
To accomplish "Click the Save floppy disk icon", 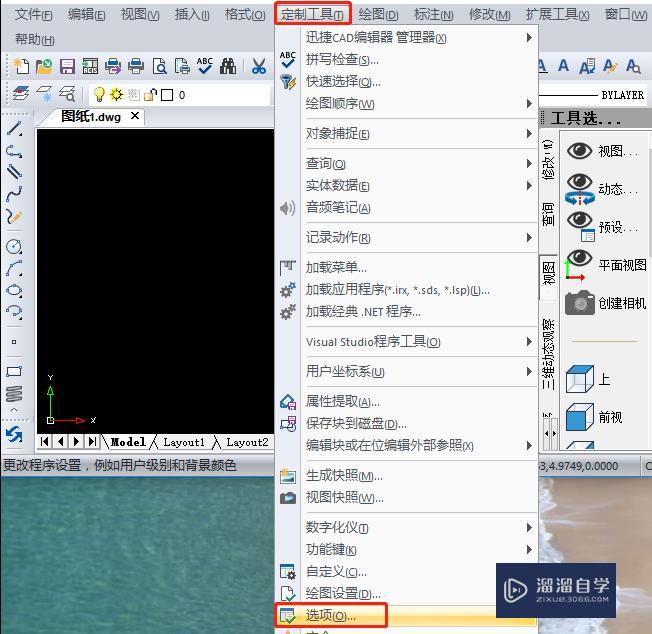I will pyautogui.click(x=67, y=66).
